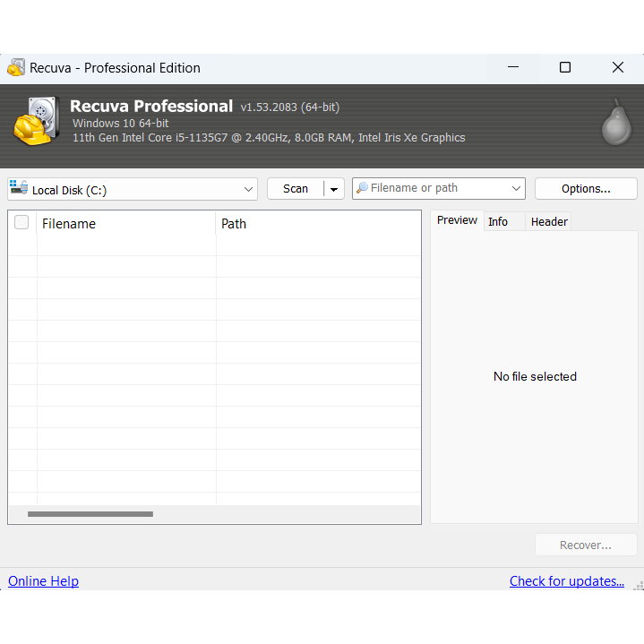Viewport: 644px width, 644px height.
Task: Click the magnifier icon in filter box
Action: (x=362, y=188)
